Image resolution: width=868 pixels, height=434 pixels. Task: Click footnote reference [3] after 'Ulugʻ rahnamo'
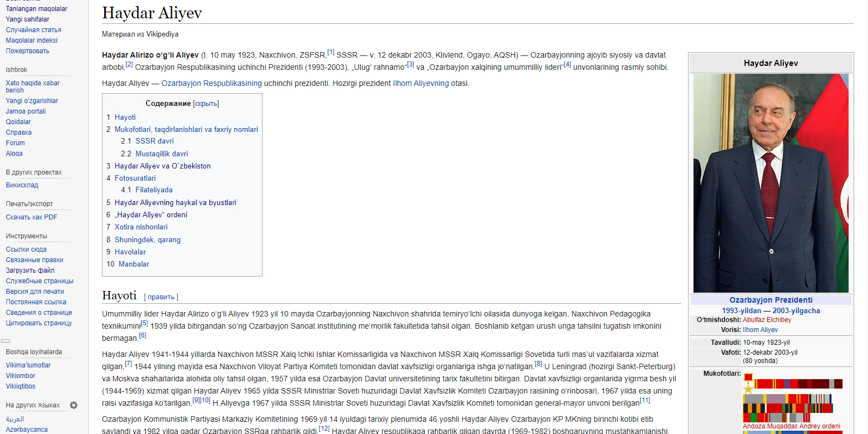pos(410,64)
